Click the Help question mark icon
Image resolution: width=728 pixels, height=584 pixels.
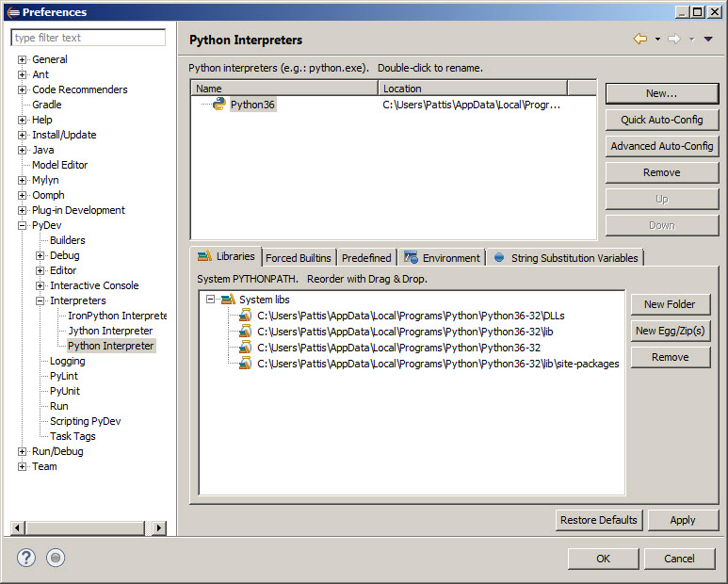tap(25, 558)
